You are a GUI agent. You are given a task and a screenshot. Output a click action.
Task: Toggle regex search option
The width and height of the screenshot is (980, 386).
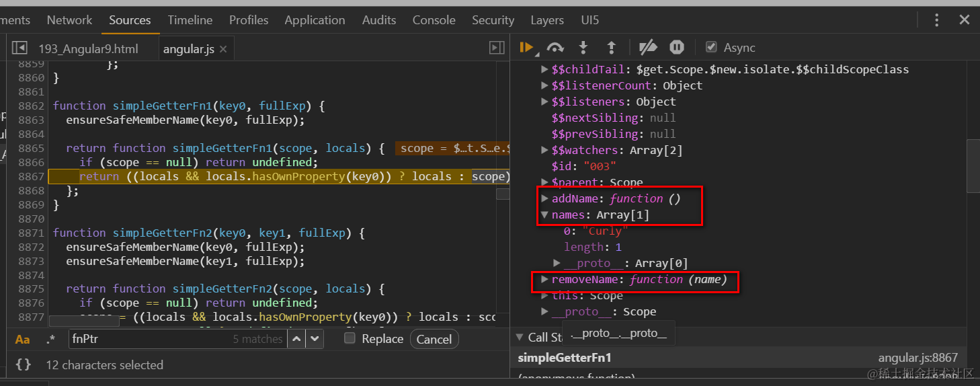point(50,339)
